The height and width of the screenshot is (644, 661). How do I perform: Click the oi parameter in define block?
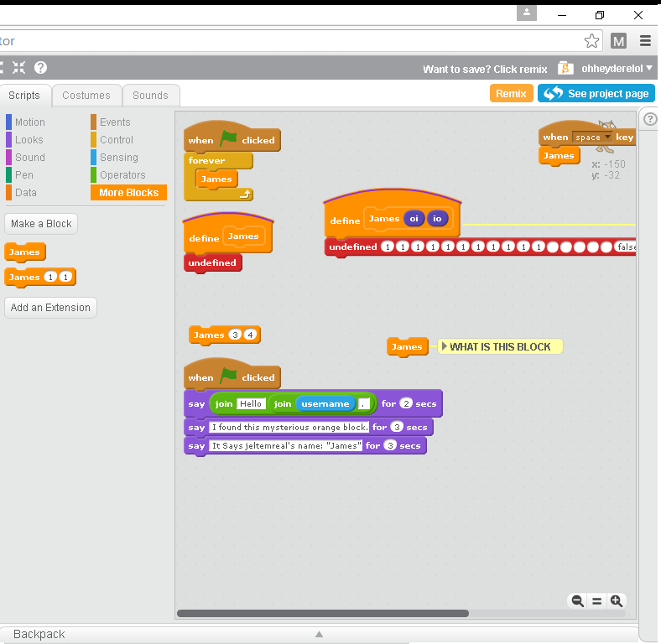[414, 218]
